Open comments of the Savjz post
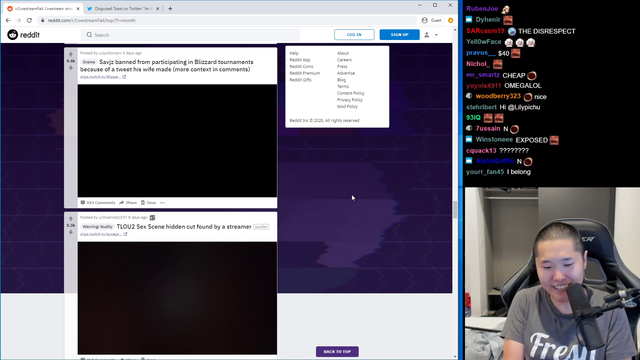This screenshot has height=360, width=640. pos(98,202)
